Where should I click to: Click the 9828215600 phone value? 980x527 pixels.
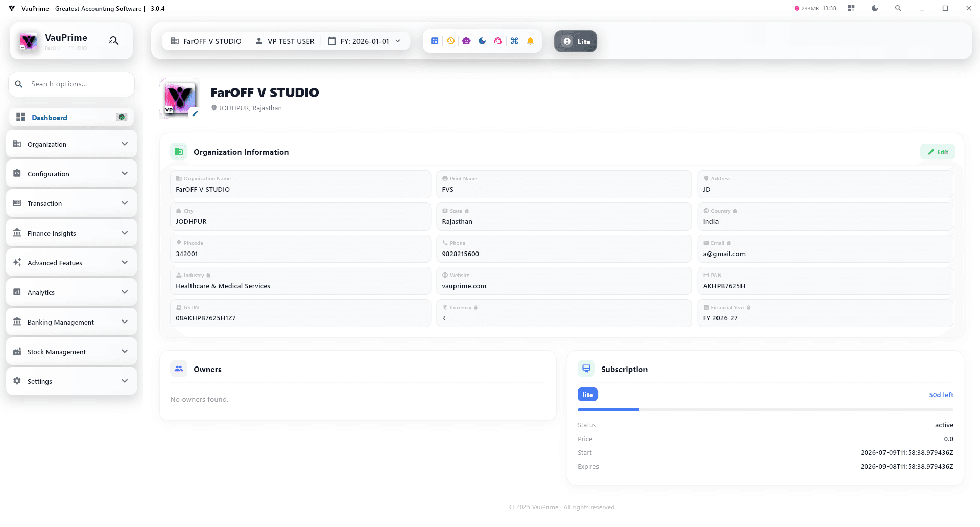[x=460, y=254]
